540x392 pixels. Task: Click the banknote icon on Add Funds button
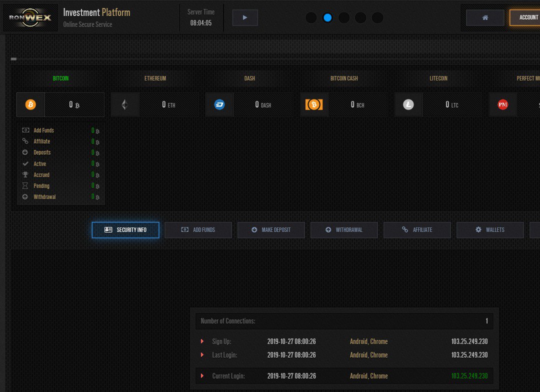click(185, 230)
